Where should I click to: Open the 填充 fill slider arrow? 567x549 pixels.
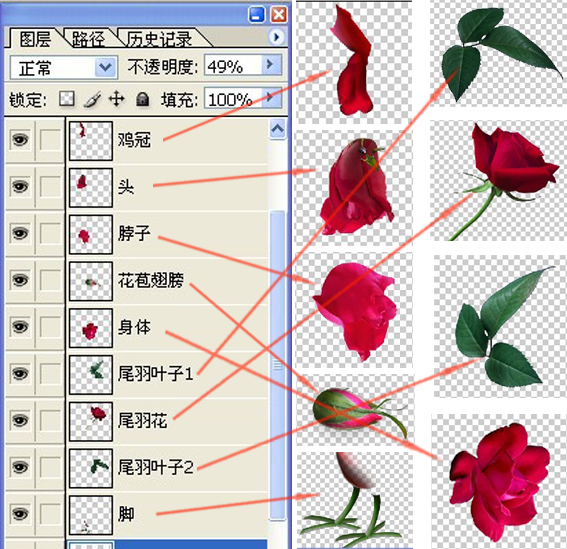pos(272,97)
